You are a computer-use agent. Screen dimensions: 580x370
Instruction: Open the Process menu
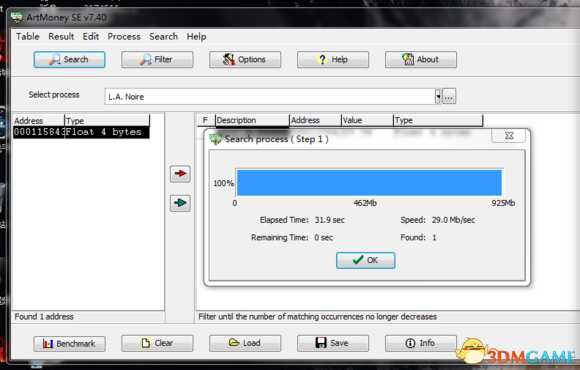point(124,37)
